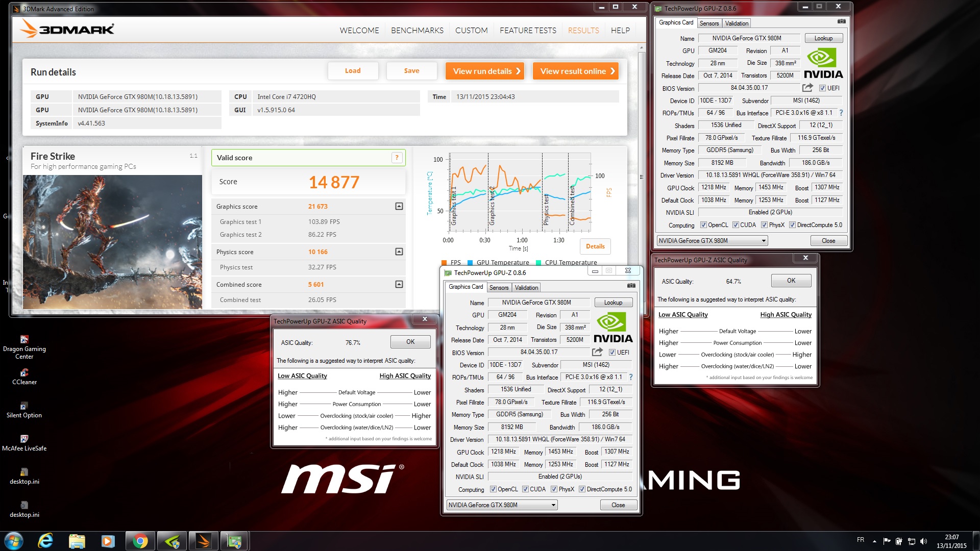Open the BENCHMARKS tab in 3DMark
The width and height of the screenshot is (980, 551).
417,31
